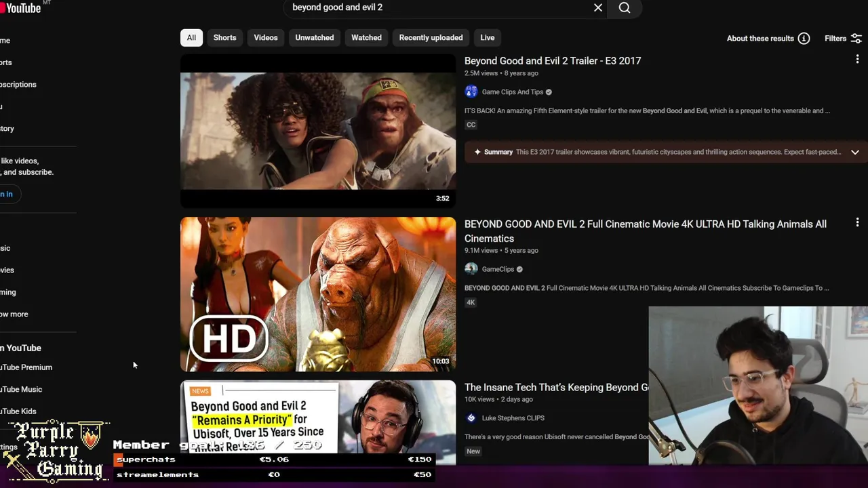868x488 pixels.
Task: Clear the search box with the X icon
Action: coord(598,7)
